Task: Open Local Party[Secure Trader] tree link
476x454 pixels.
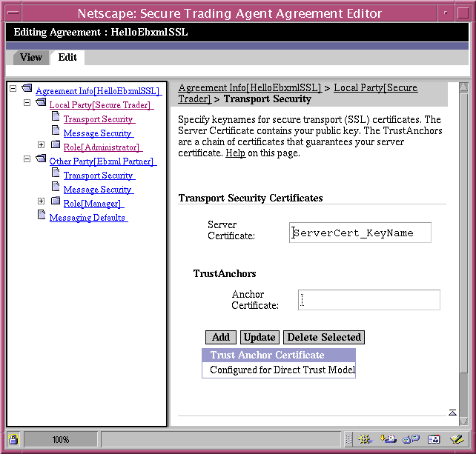Action: point(102,105)
